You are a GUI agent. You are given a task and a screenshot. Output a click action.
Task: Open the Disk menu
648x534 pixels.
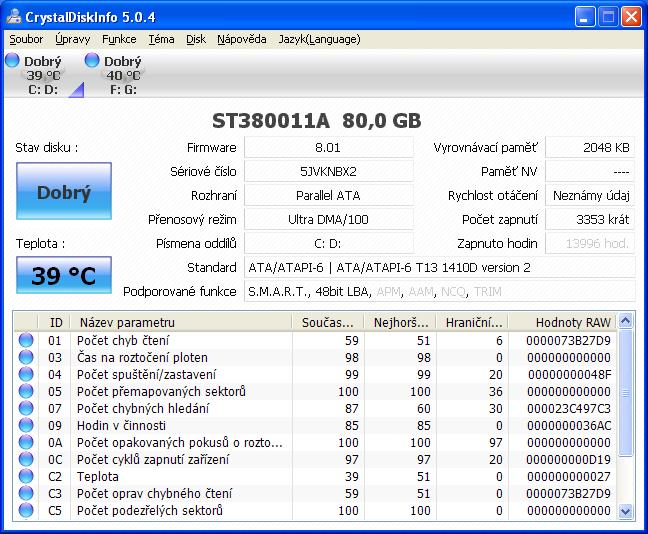pyautogui.click(x=196, y=39)
